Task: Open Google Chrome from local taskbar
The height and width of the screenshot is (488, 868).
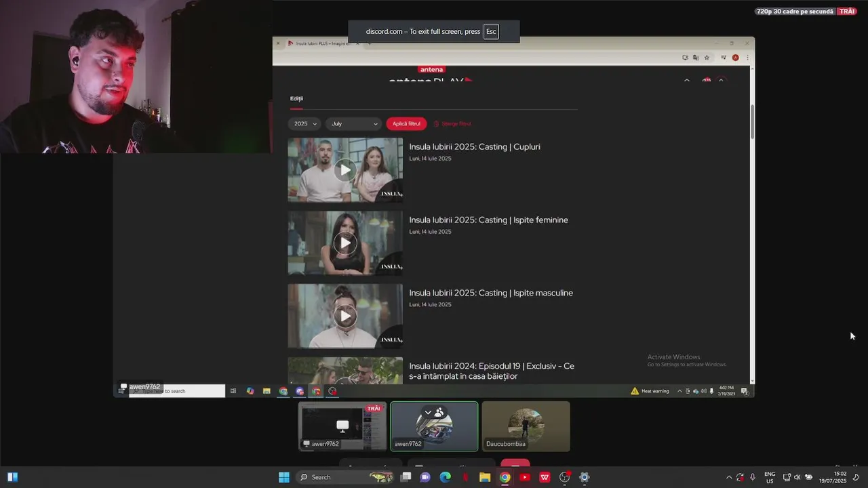Action: pos(505,477)
